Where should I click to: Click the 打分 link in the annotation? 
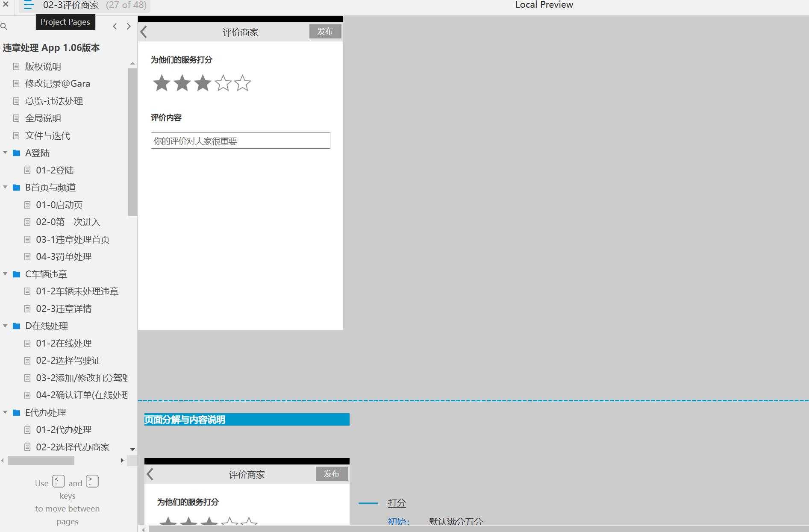(396, 503)
